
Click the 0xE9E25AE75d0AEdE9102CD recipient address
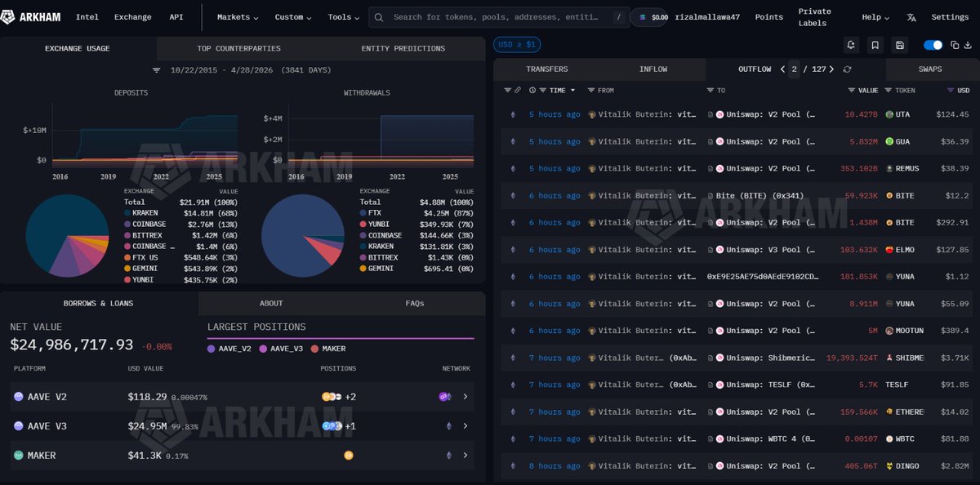(762, 277)
